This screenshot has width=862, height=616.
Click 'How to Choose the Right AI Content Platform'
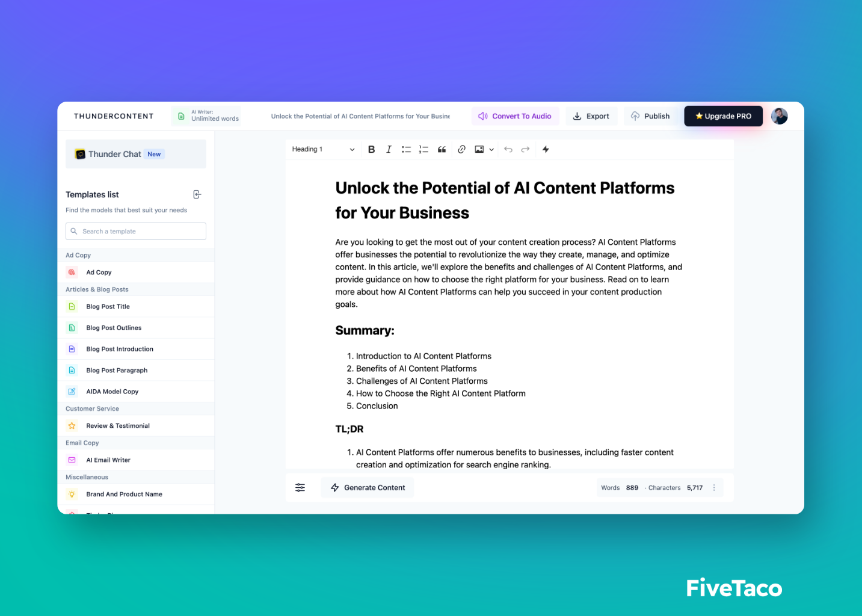(441, 393)
